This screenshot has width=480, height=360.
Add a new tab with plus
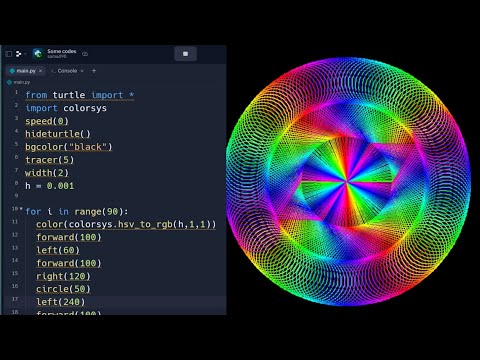click(94, 71)
